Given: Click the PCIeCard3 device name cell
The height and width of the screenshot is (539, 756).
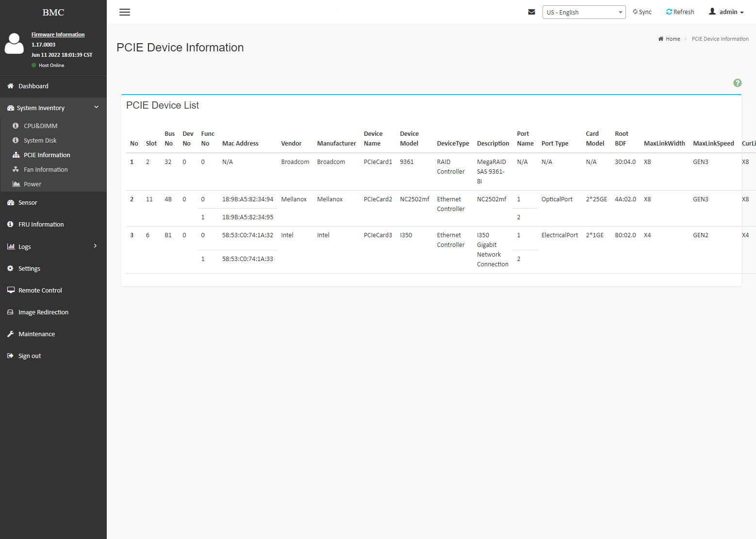Looking at the screenshot, I should point(378,235).
